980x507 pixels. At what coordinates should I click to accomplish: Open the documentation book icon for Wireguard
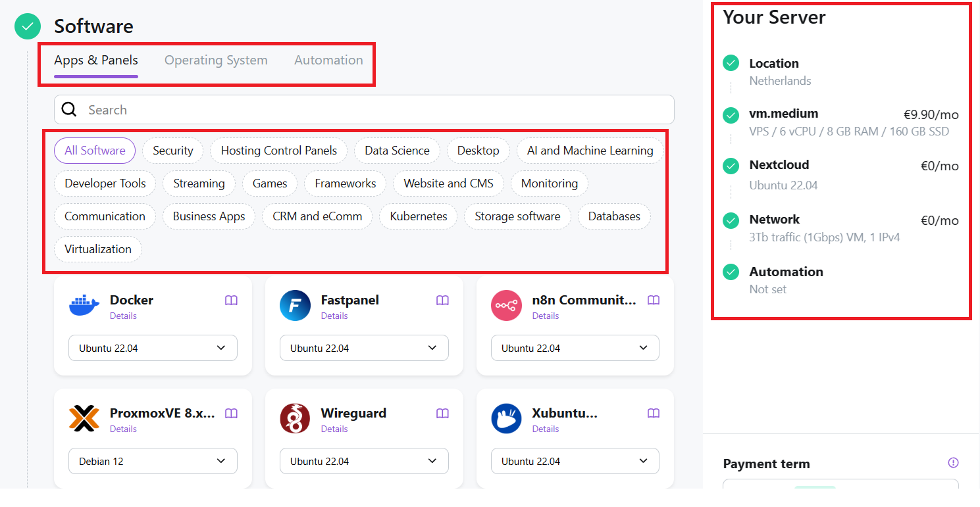(442, 414)
